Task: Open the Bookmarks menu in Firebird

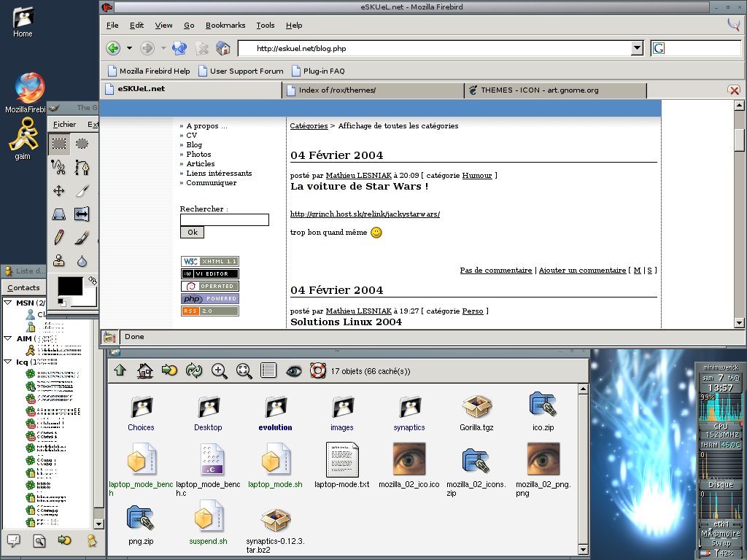Action: (x=225, y=26)
